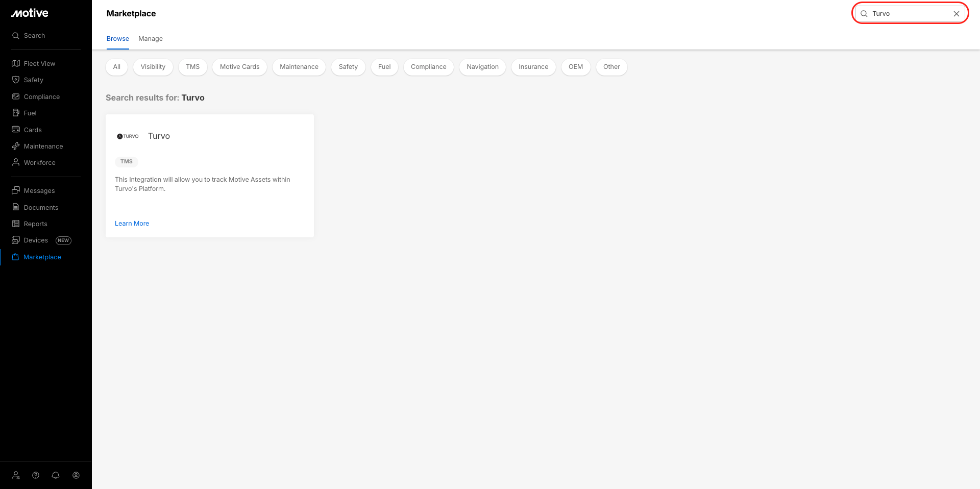This screenshot has height=489, width=980.
Task: Open the user profile icon at sidebar bottom
Action: [x=76, y=475]
